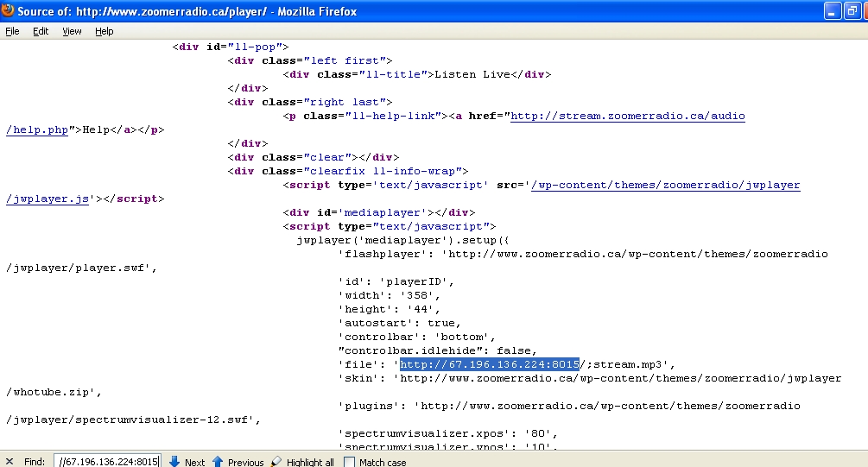
Task: Toggle the Highlight all button
Action: pyautogui.click(x=310, y=462)
